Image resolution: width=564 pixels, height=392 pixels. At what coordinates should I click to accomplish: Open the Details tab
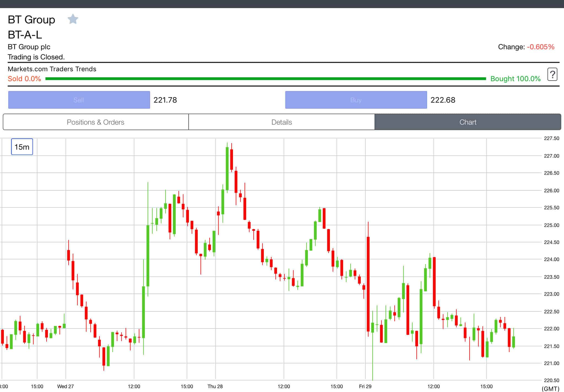pyautogui.click(x=282, y=122)
